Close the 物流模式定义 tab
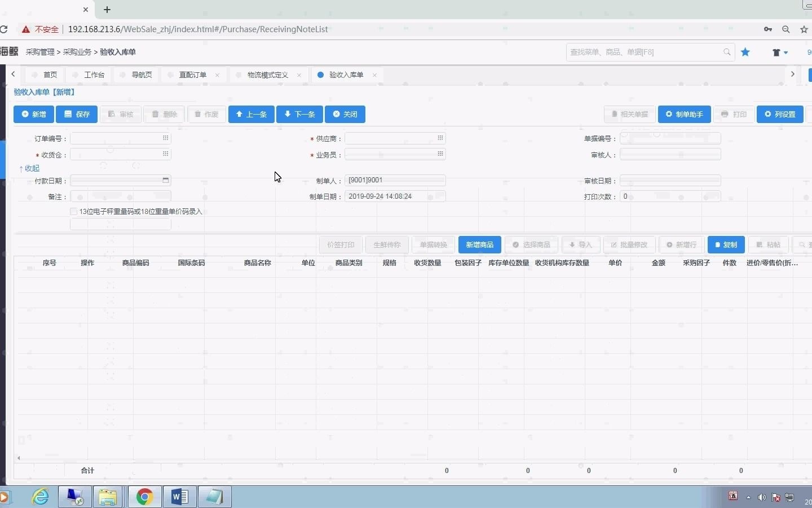812x508 pixels. (299, 75)
